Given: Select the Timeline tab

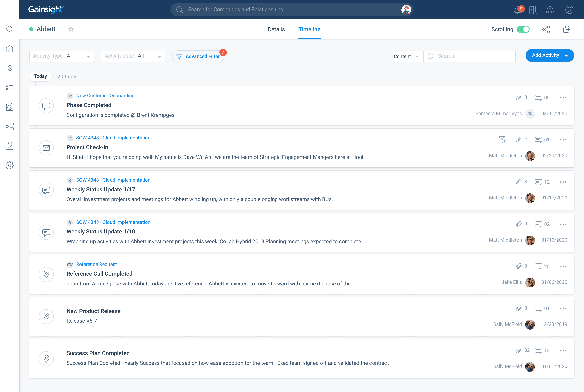Looking at the screenshot, I should (x=309, y=29).
